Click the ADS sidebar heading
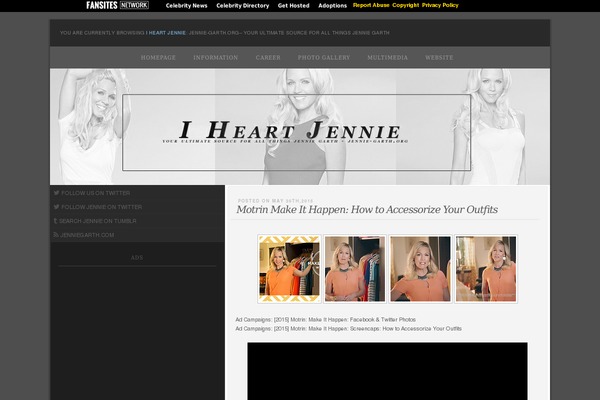Viewport: 600px width, 400px height. coord(137,258)
